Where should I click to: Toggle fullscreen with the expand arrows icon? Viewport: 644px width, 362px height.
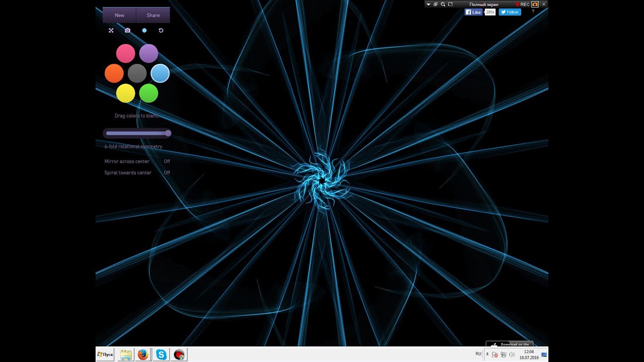[x=111, y=31]
